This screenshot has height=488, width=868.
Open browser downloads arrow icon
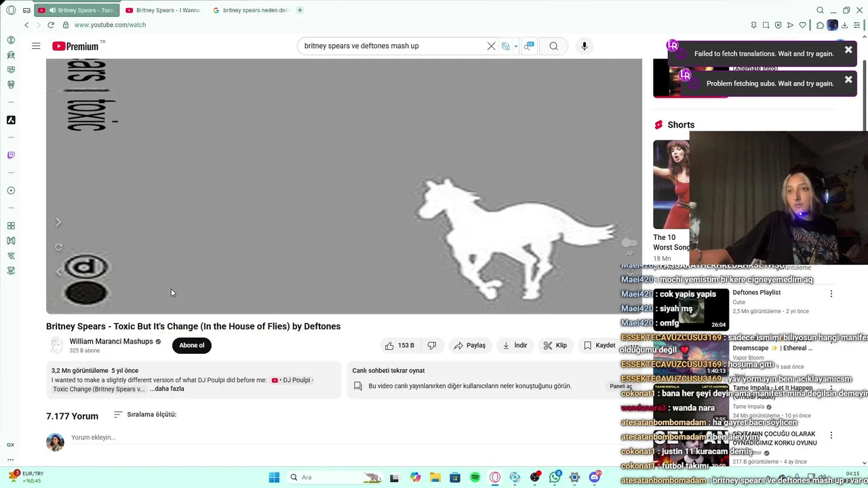pos(844,25)
